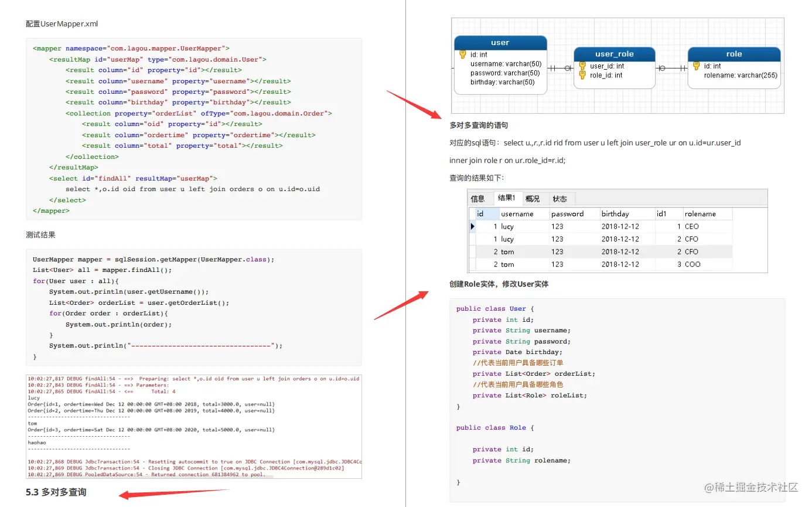Click the user_role table header in diagram
Screen dimensions: 812x507
click(x=614, y=54)
